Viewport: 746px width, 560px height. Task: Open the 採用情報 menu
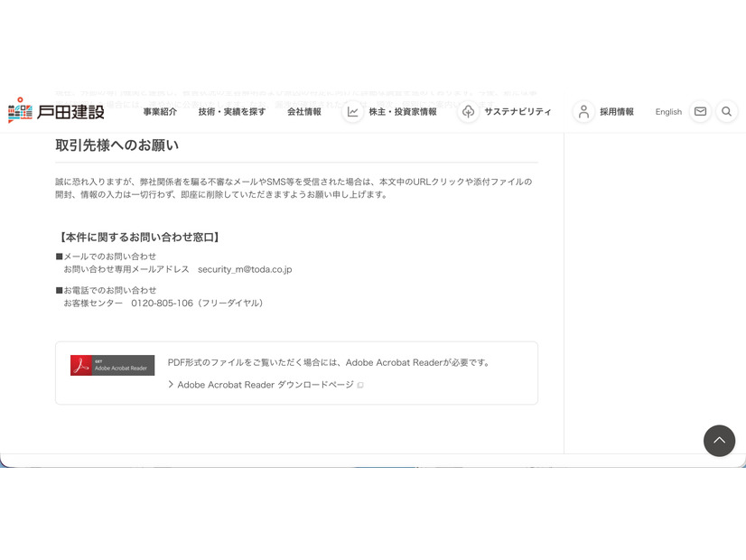pyautogui.click(x=617, y=112)
